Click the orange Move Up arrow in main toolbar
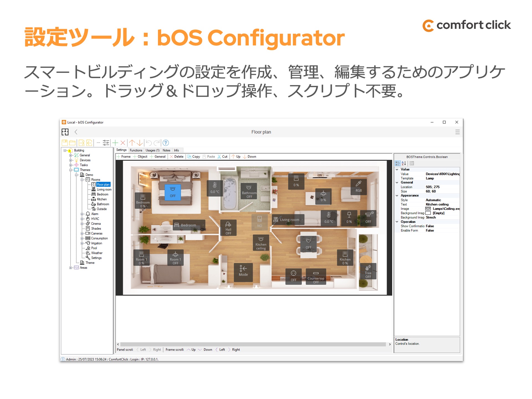This screenshot has width=532, height=399. 132,143
